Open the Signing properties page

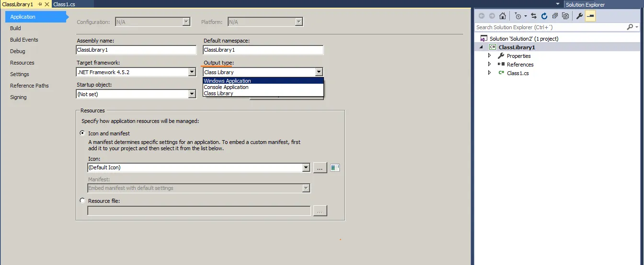[18, 97]
